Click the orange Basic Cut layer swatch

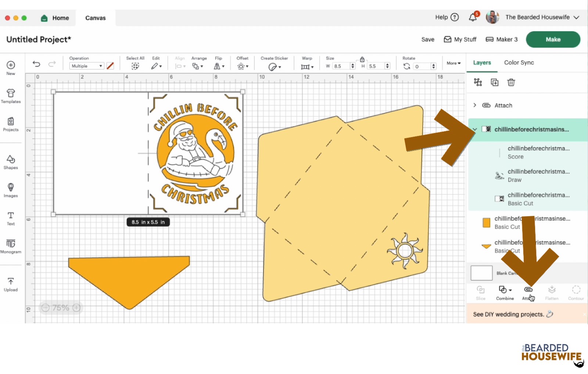click(x=486, y=222)
